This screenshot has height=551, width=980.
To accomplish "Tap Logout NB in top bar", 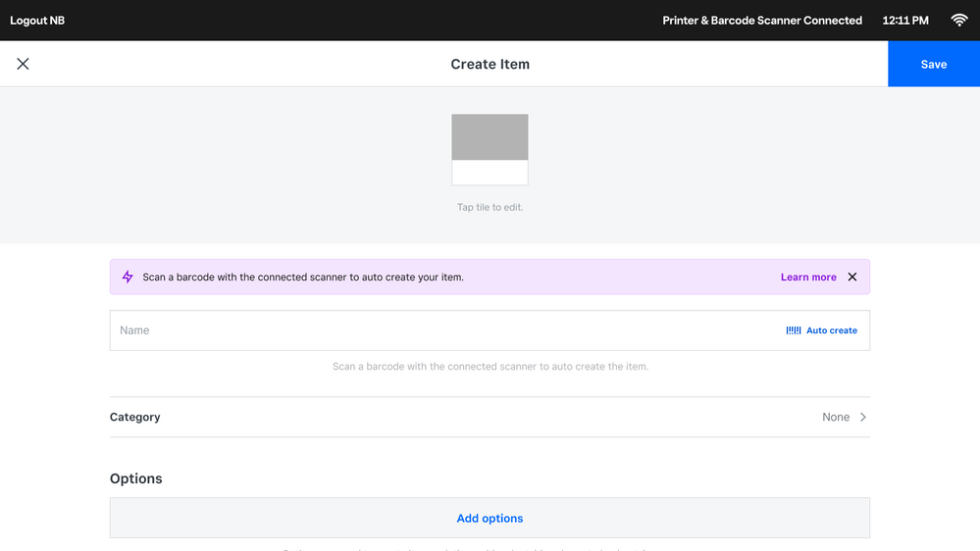I will 37,20.
